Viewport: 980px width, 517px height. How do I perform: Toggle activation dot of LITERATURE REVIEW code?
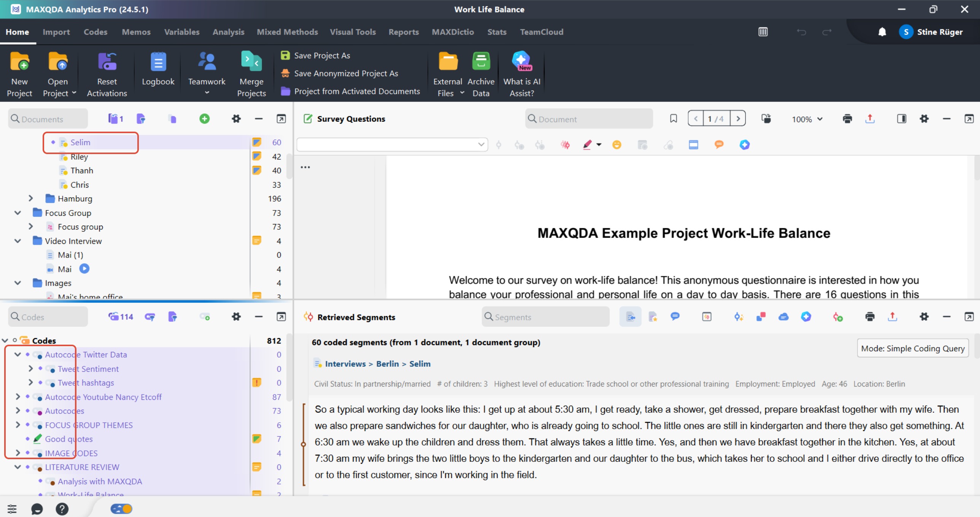pos(28,467)
